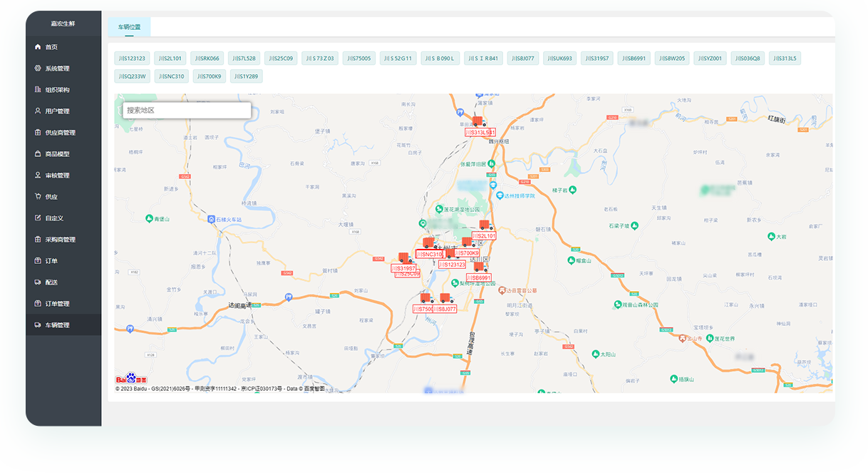Click the 供应 shopping cart icon
Image resolution: width=868 pixels, height=475 pixels.
[38, 197]
